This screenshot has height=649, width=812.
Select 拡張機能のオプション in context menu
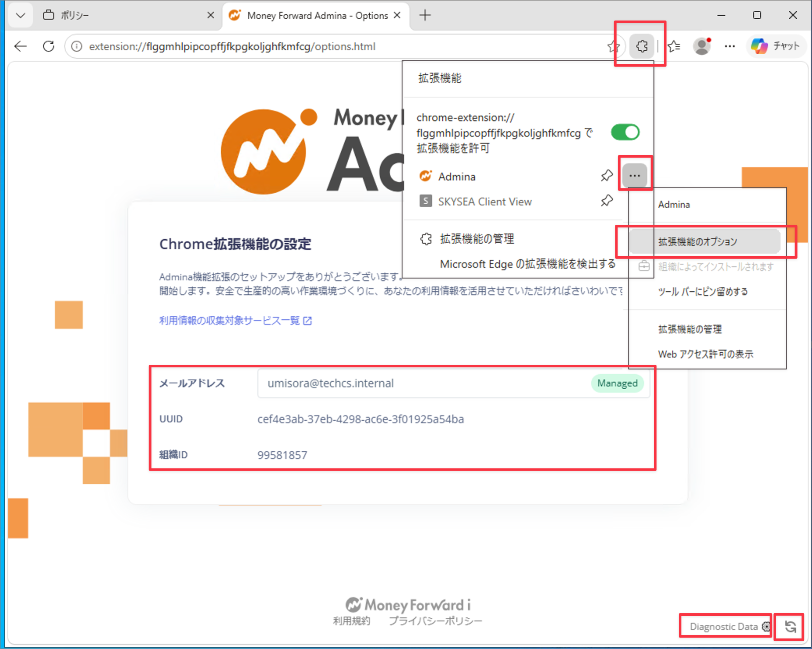(705, 241)
